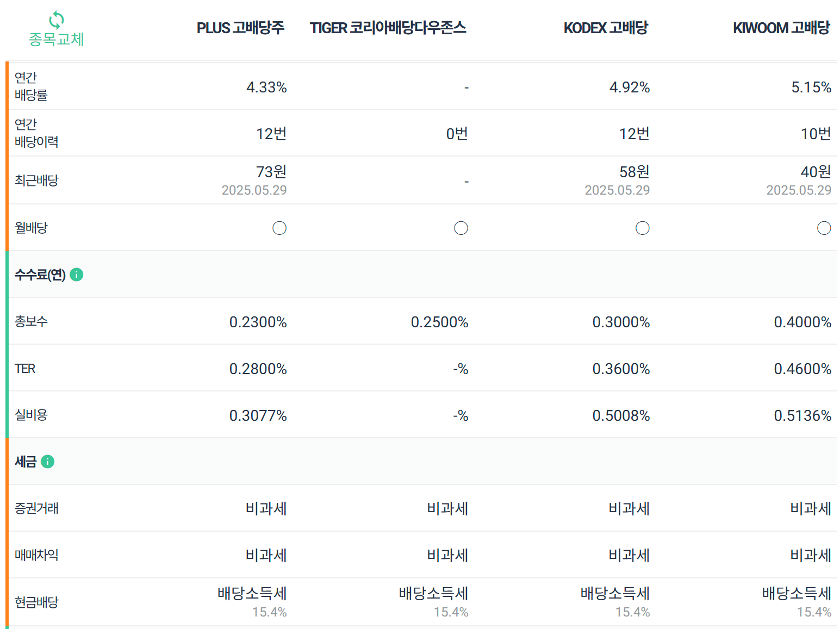Select the PLUS 고배당주 column header
The height and width of the screenshot is (629, 840).
coord(240,28)
